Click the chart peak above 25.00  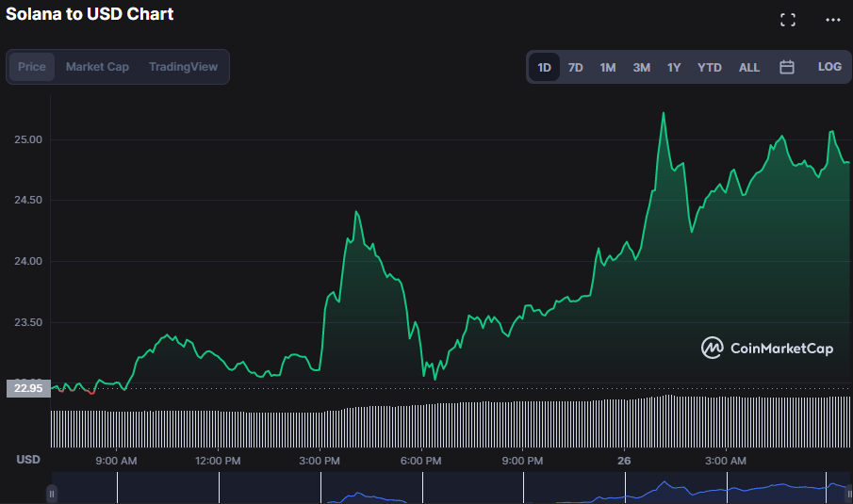click(x=664, y=113)
